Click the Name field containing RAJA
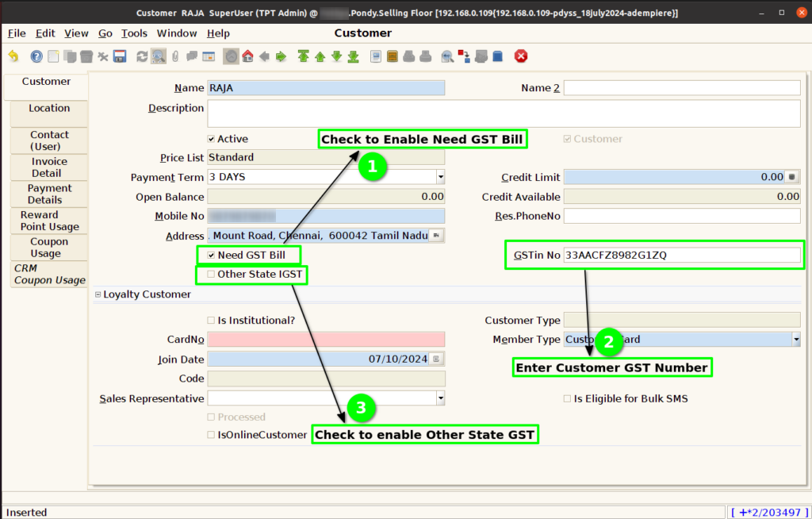The height and width of the screenshot is (519, 812). (x=326, y=87)
